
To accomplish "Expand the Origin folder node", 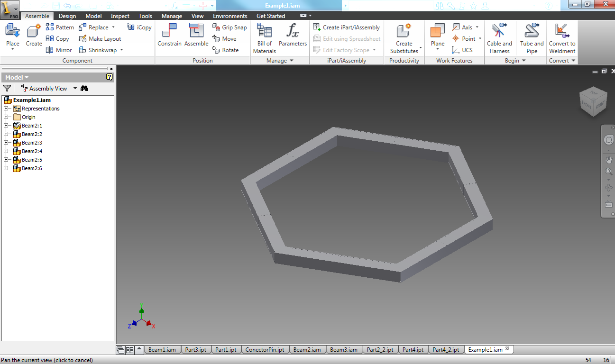I will [6, 117].
